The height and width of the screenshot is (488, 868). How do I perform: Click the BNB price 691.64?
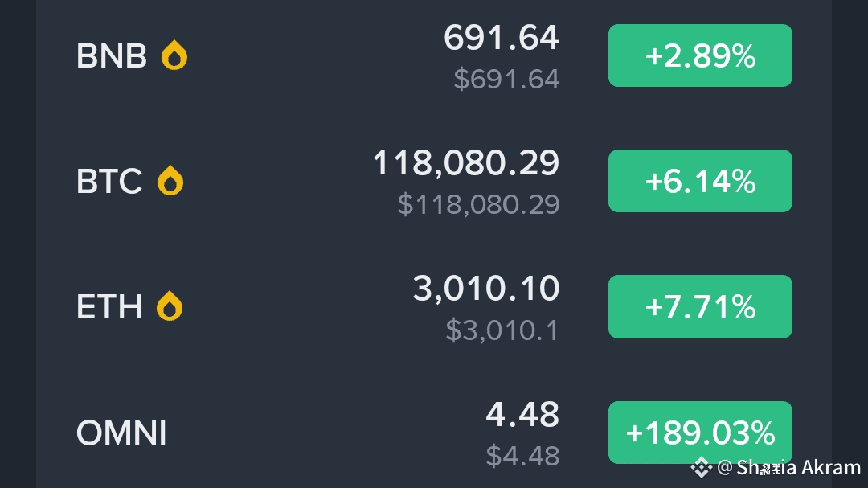point(501,38)
